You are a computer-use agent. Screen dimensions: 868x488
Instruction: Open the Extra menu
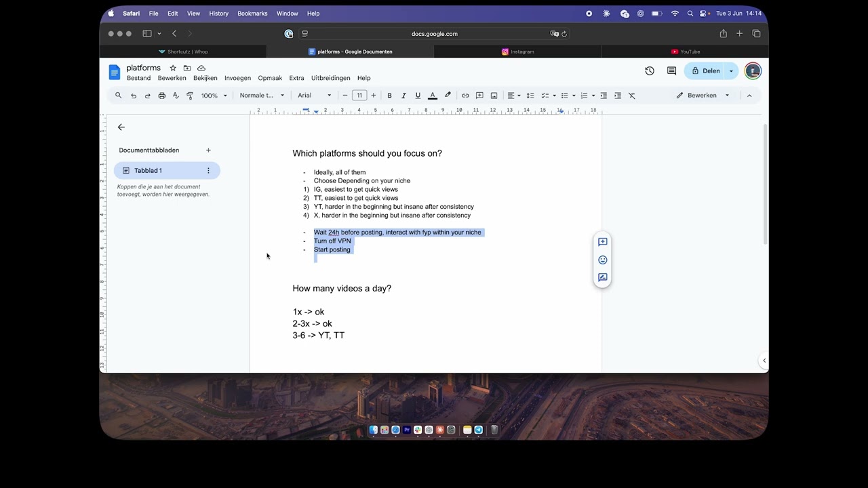(x=296, y=78)
